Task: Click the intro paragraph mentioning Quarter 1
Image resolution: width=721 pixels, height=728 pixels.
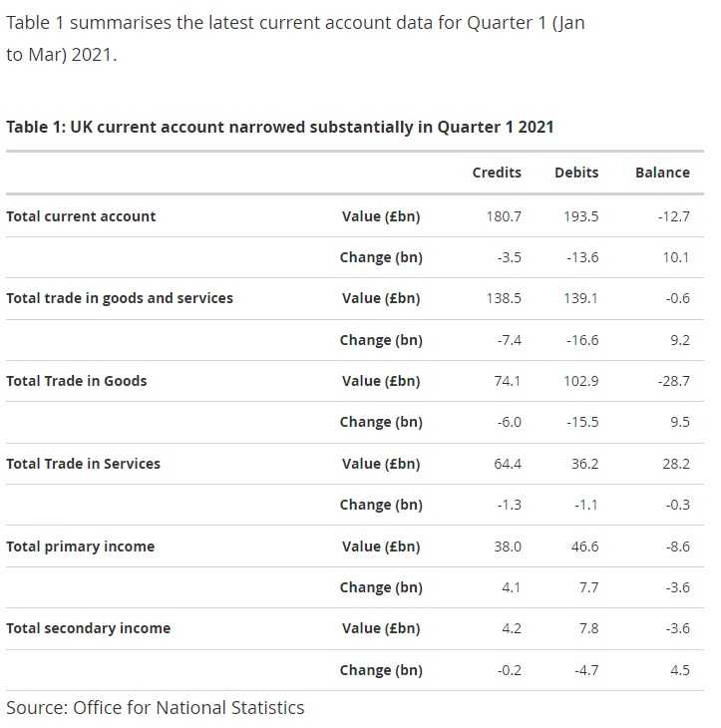Action: [x=295, y=38]
